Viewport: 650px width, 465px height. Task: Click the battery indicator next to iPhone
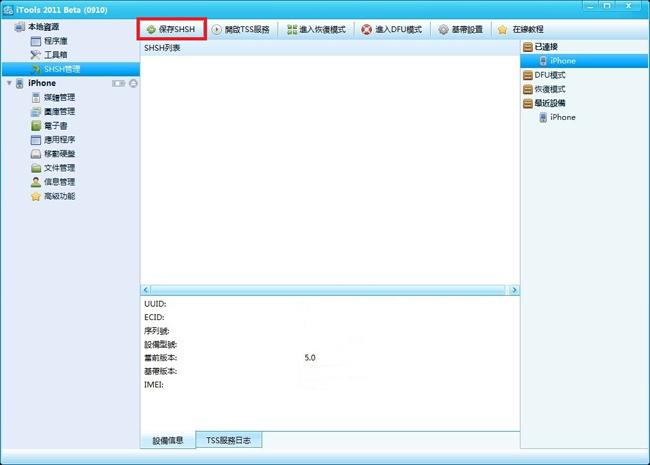pos(119,83)
